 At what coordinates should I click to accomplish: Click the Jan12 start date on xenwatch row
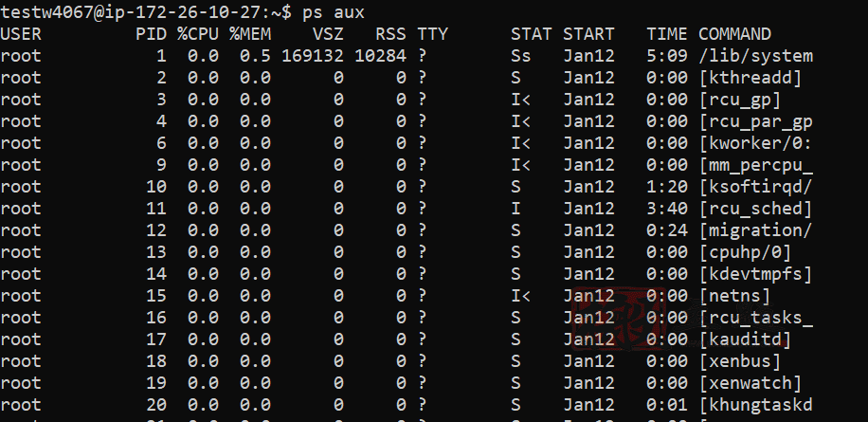pyautogui.click(x=589, y=383)
